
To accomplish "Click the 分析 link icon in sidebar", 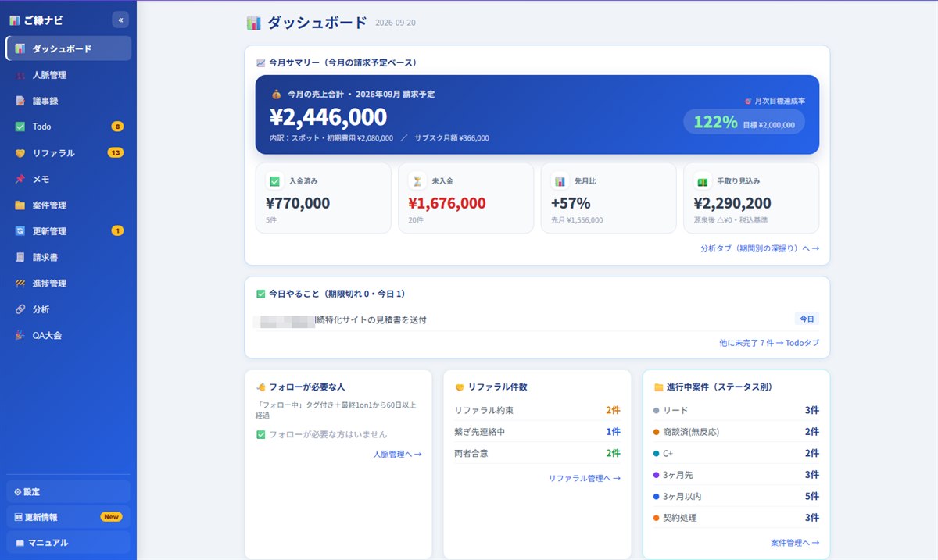I will [x=20, y=309].
